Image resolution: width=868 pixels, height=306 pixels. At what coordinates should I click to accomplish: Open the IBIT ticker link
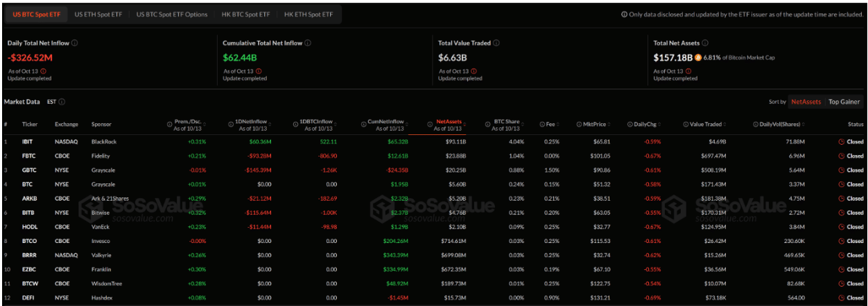coord(28,141)
